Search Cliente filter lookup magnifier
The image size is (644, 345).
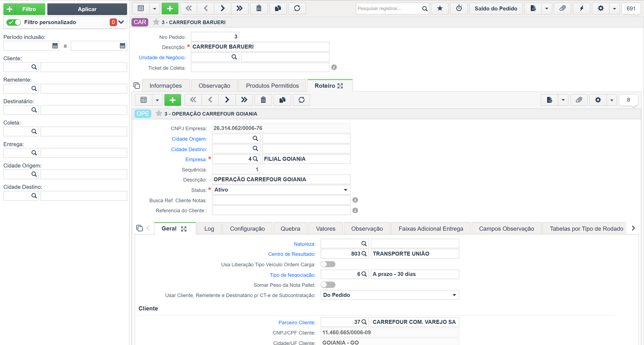[x=34, y=67]
